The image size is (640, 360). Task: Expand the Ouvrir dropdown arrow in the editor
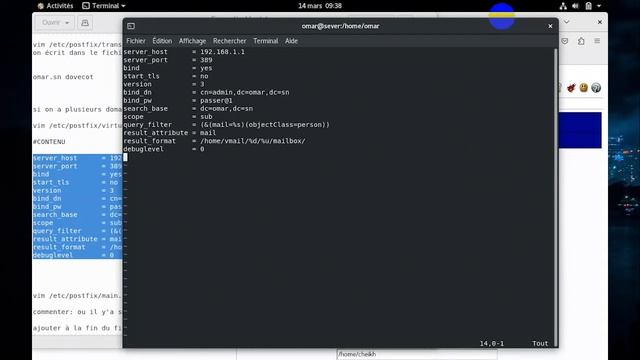pyautogui.click(x=67, y=23)
